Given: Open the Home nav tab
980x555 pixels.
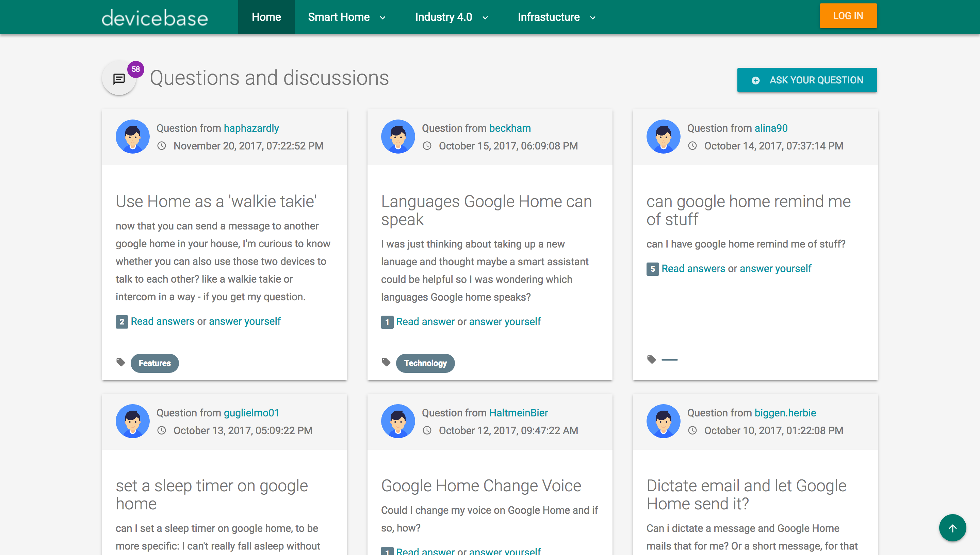Looking at the screenshot, I should click(266, 17).
